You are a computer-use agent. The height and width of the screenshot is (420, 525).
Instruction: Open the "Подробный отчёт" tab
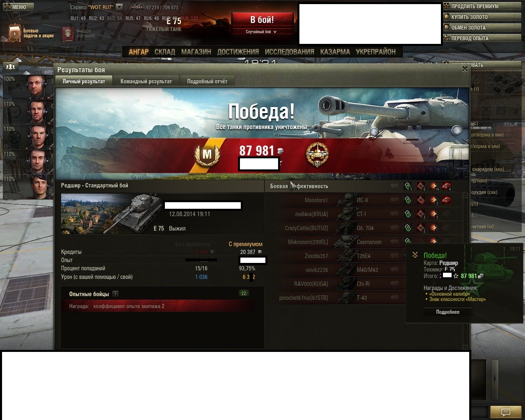tap(207, 81)
